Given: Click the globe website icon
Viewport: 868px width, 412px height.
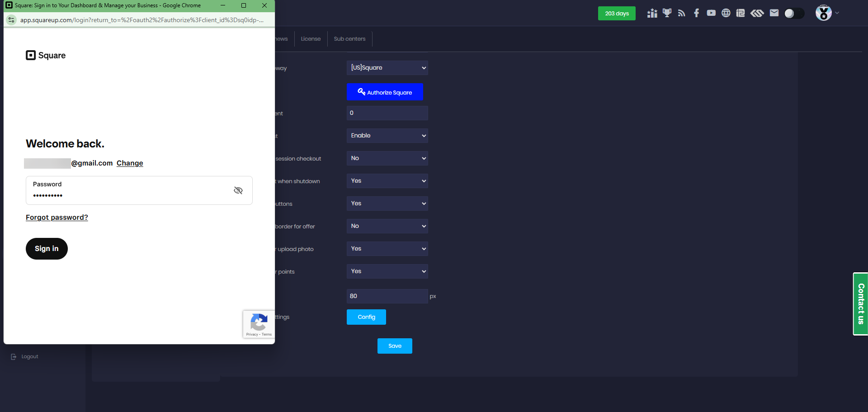Looking at the screenshot, I should (726, 13).
